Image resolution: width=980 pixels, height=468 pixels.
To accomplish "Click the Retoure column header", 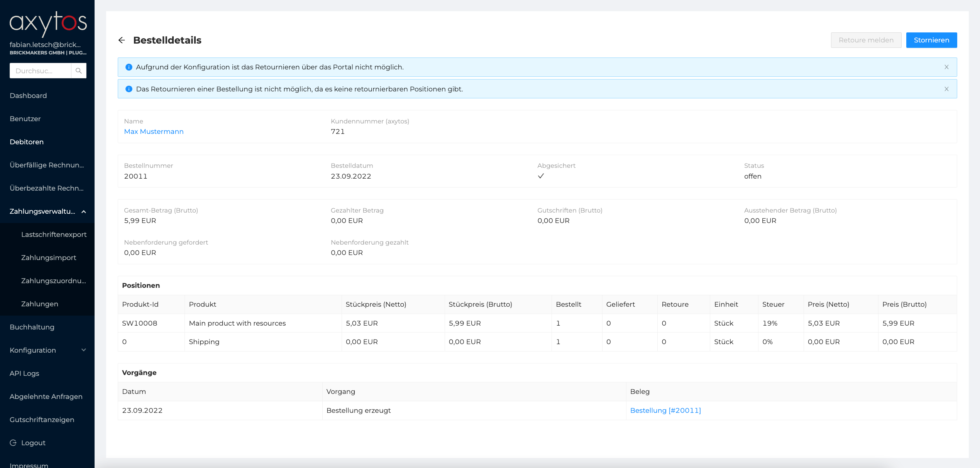I will click(684, 304).
